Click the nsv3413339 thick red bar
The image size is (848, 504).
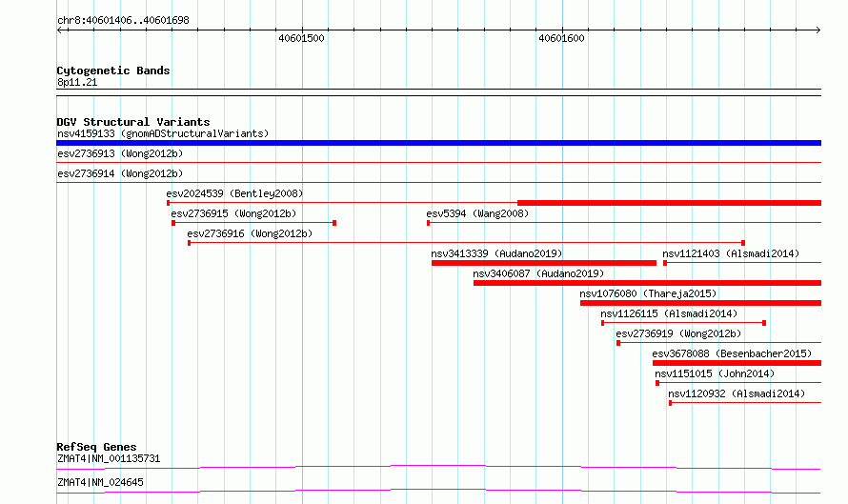coord(544,263)
